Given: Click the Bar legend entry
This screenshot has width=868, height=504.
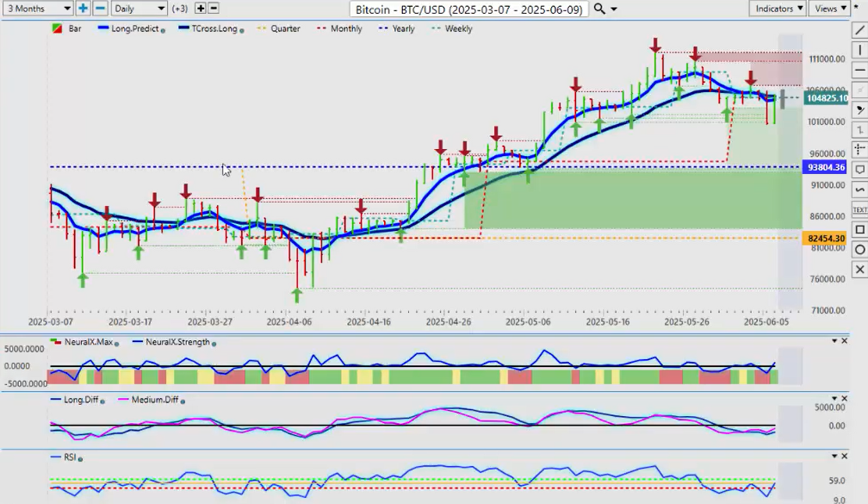Looking at the screenshot, I should (x=67, y=28).
